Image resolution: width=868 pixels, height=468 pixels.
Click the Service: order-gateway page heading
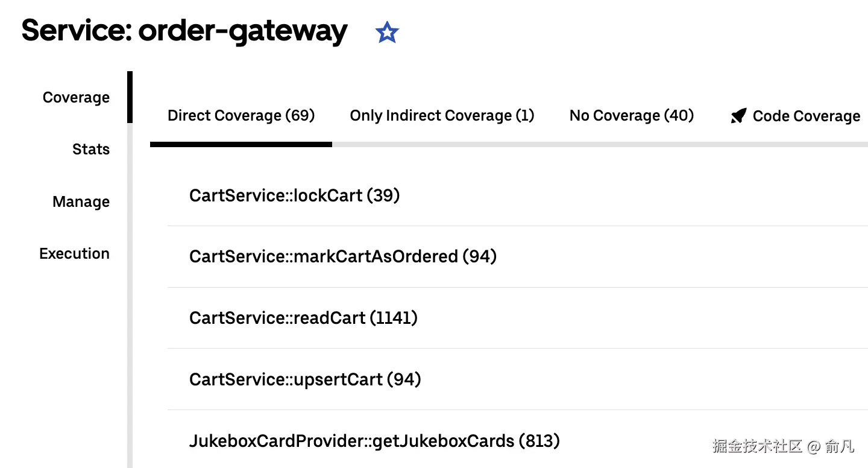pos(184,31)
